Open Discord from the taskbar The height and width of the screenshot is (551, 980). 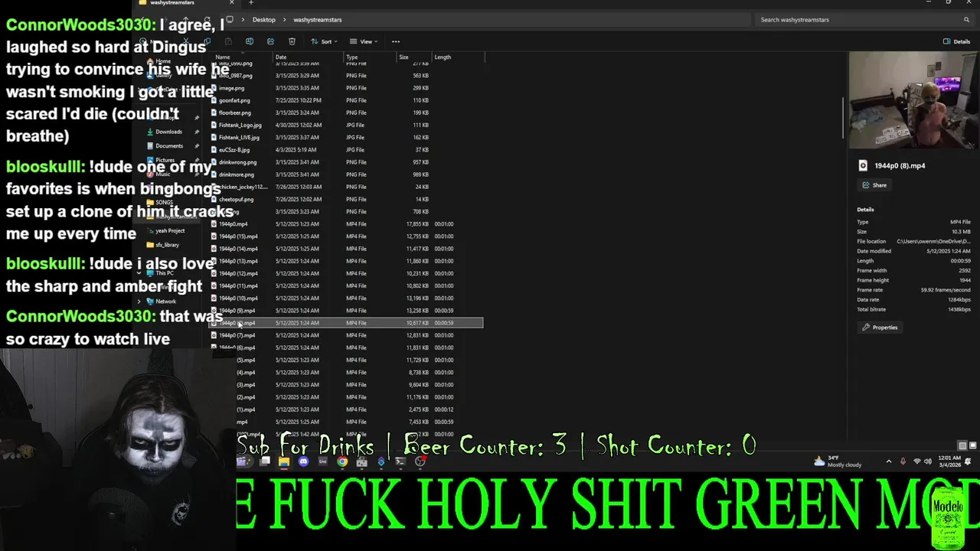point(303,461)
